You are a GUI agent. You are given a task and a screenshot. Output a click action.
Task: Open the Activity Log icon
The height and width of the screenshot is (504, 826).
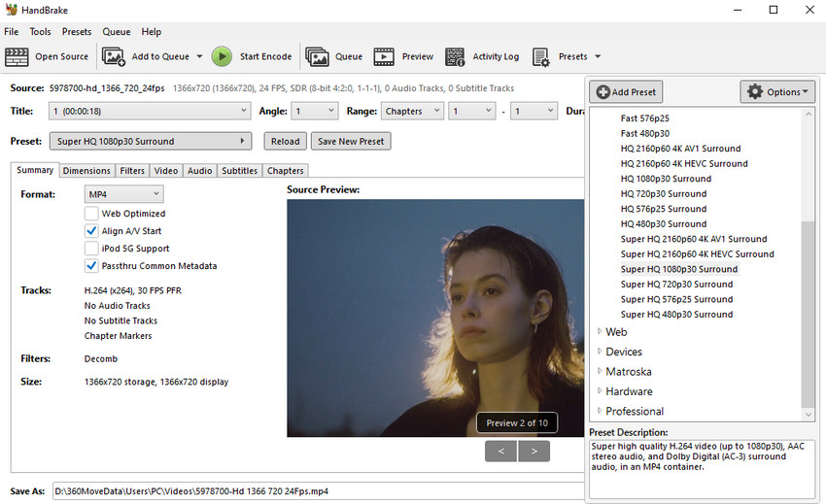click(x=455, y=56)
